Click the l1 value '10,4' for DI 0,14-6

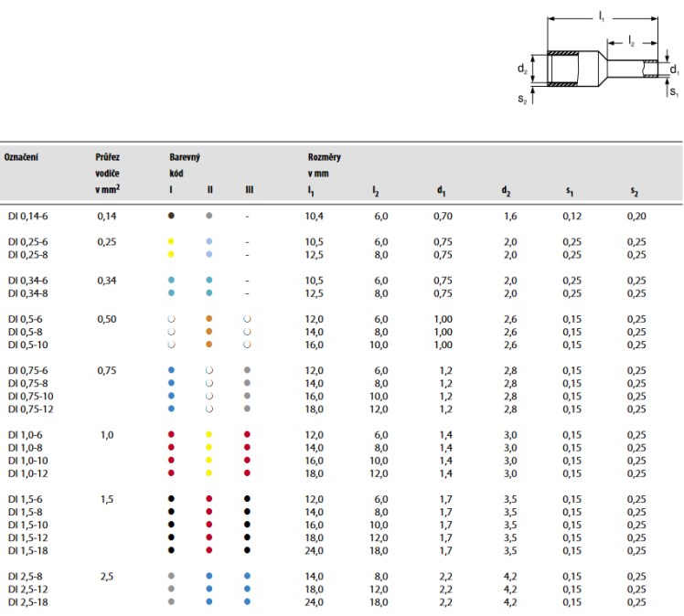pos(314,217)
